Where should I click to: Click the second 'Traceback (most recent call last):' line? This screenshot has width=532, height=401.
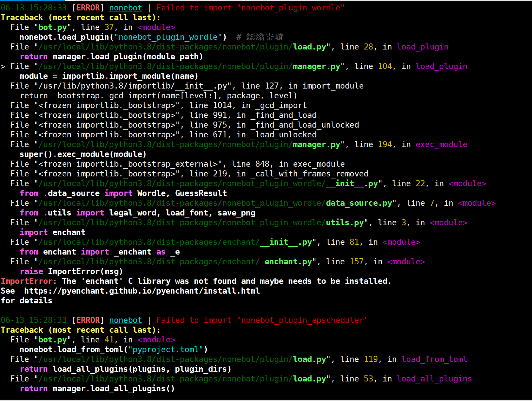coord(81,330)
